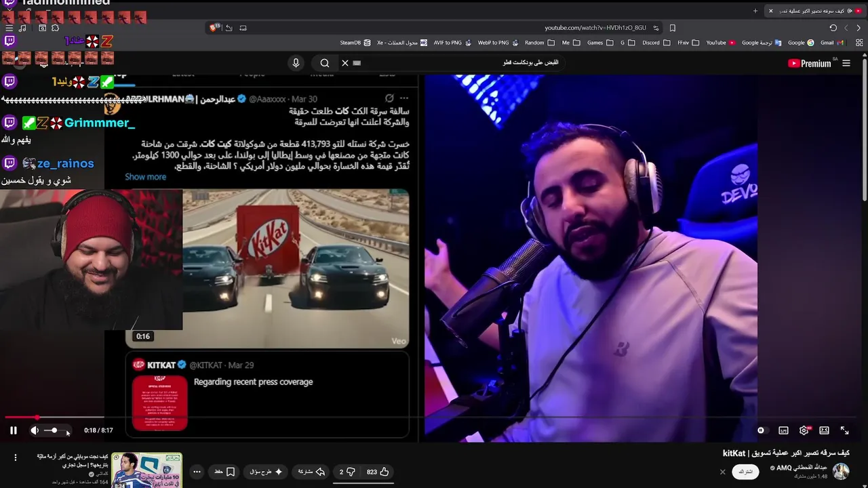
Task: Enter fullscreen on the video
Action: click(x=845, y=430)
